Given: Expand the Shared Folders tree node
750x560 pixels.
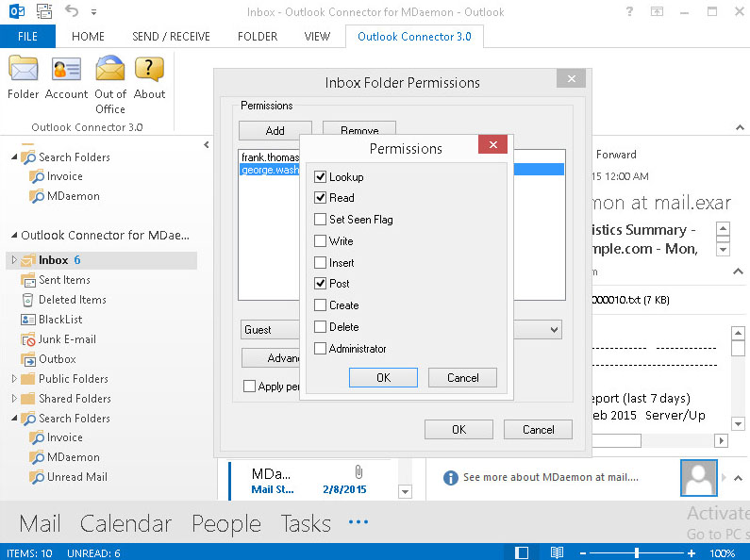Looking at the screenshot, I should tap(14, 399).
